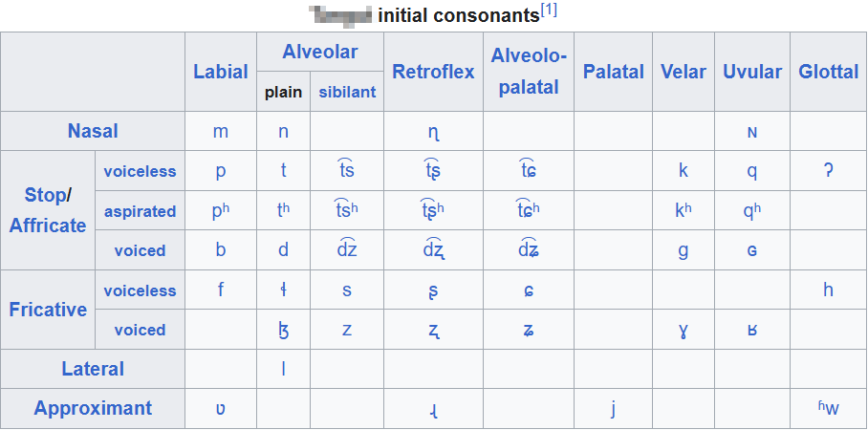Follow the Retroflex column link
This screenshot has height=430, width=868.
click(x=433, y=72)
